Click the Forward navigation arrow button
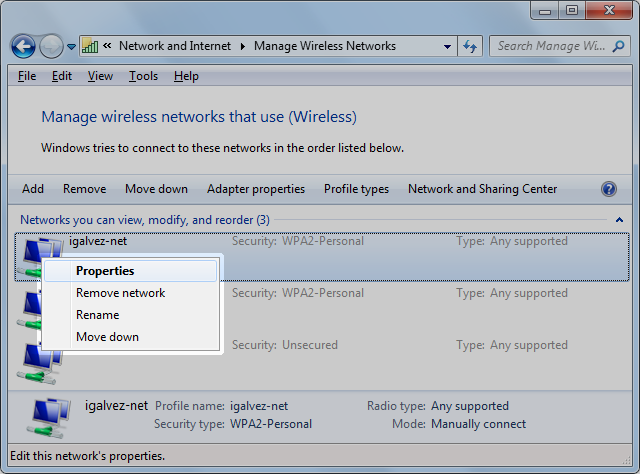Screen dimensions: 640x474 (x=51, y=47)
